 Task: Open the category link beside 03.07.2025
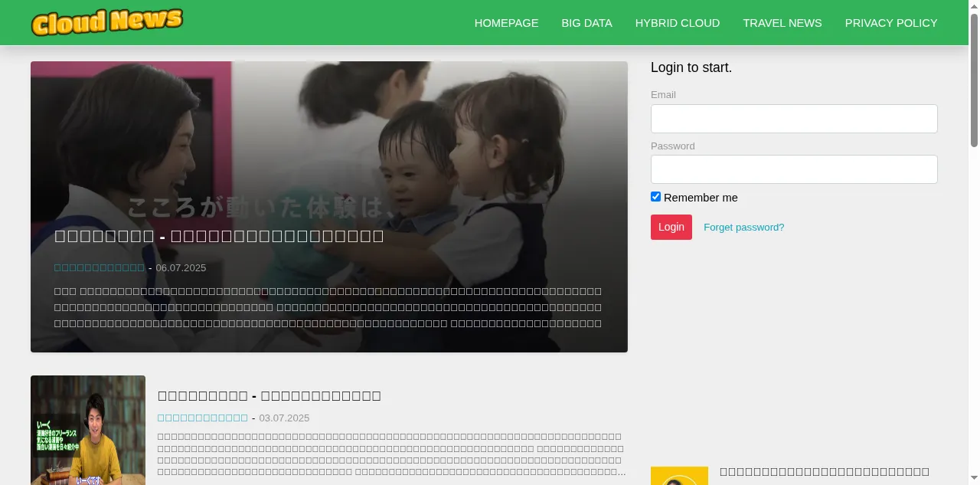203,418
